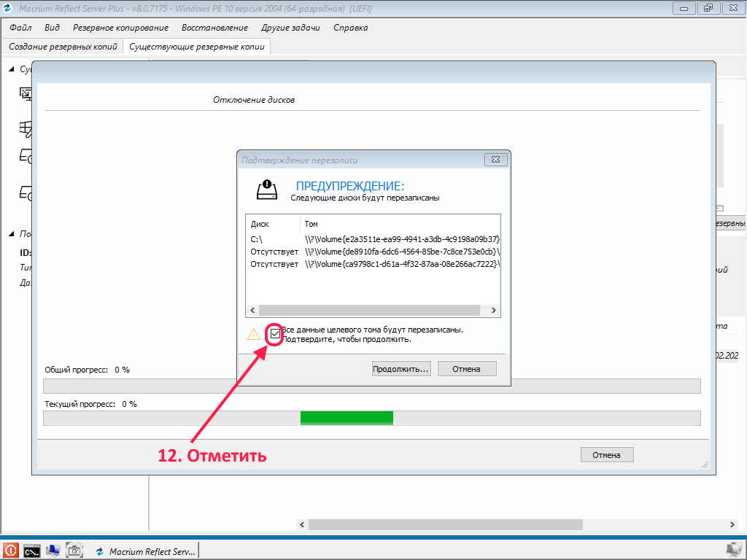747x560 pixels.
Task: Select volume de8910fa row
Action: point(373,252)
